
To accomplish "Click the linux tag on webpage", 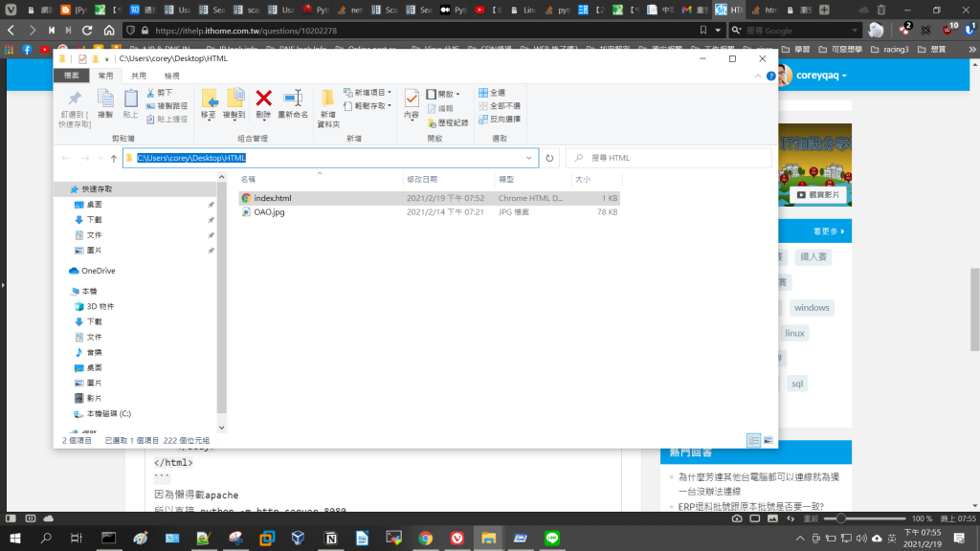I will click(794, 333).
